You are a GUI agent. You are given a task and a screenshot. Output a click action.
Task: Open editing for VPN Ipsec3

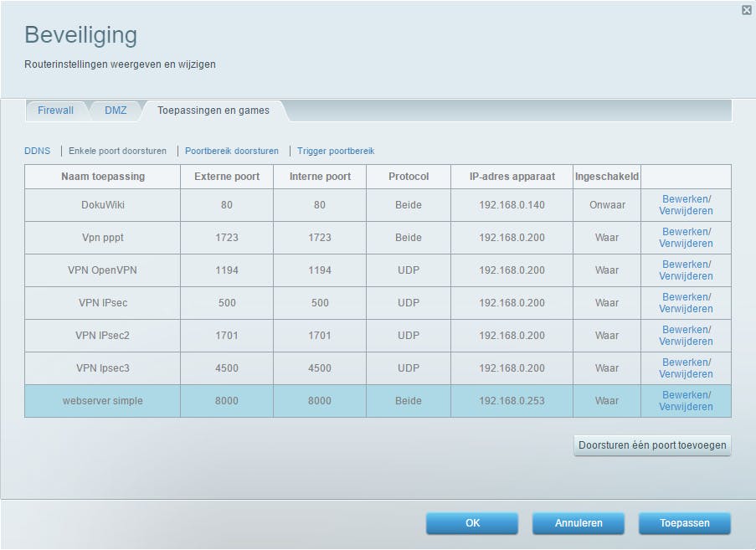click(688, 368)
